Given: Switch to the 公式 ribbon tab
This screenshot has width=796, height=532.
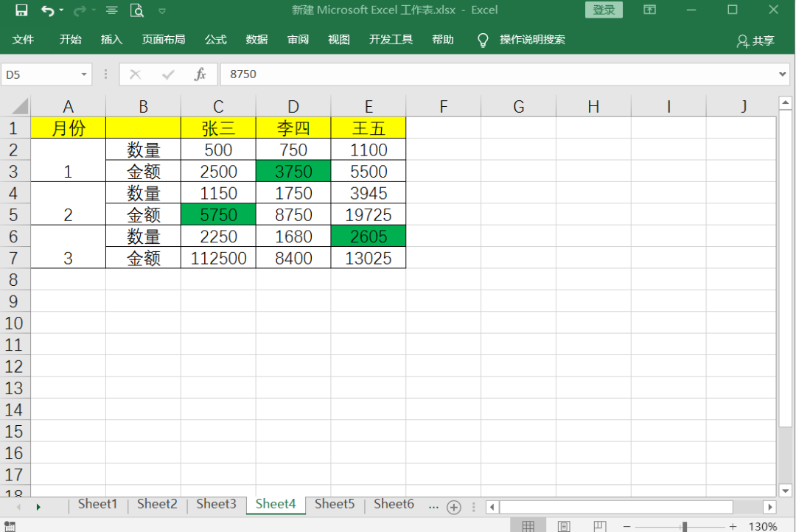Looking at the screenshot, I should coord(215,40).
